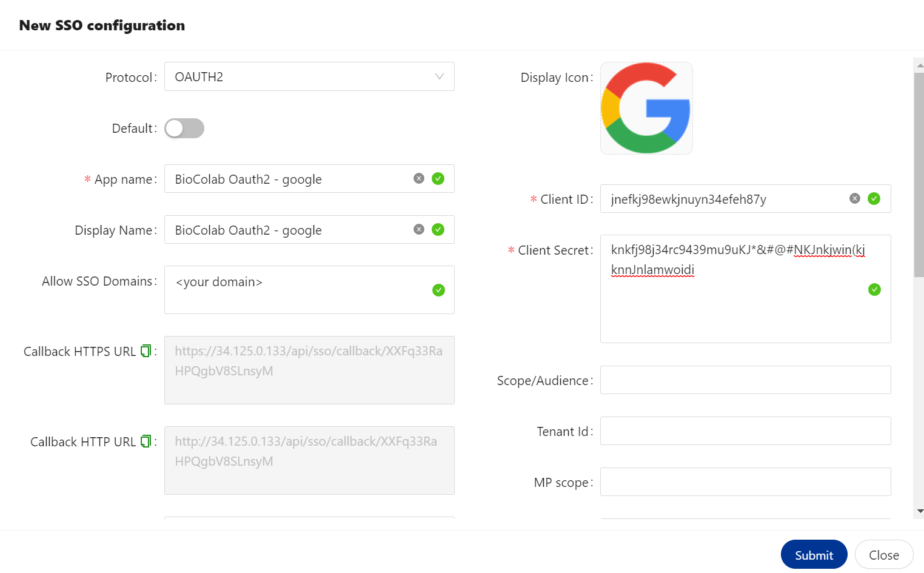The height and width of the screenshot is (573, 924).
Task: Click the 'Scope/Audience' label
Action: coord(543,381)
